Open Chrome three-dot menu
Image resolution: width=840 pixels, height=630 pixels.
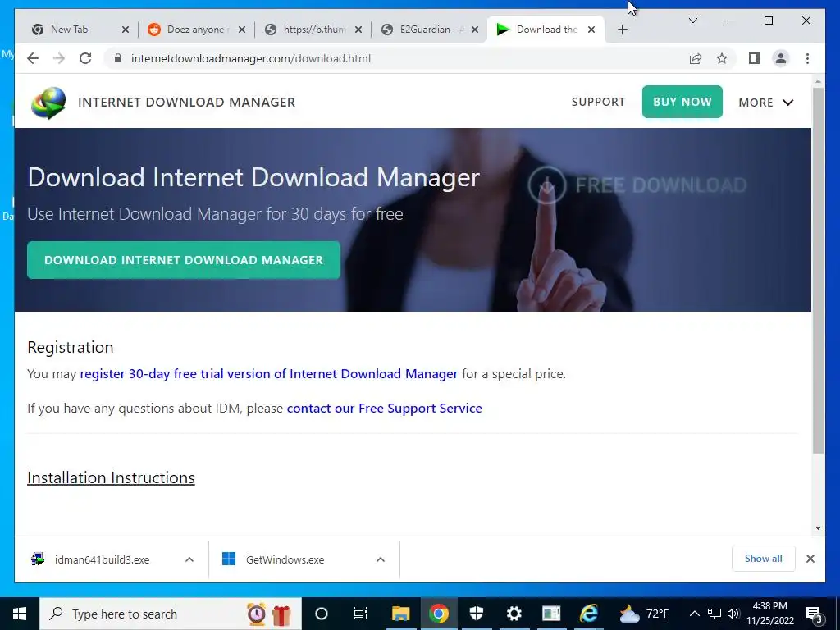coord(807,58)
